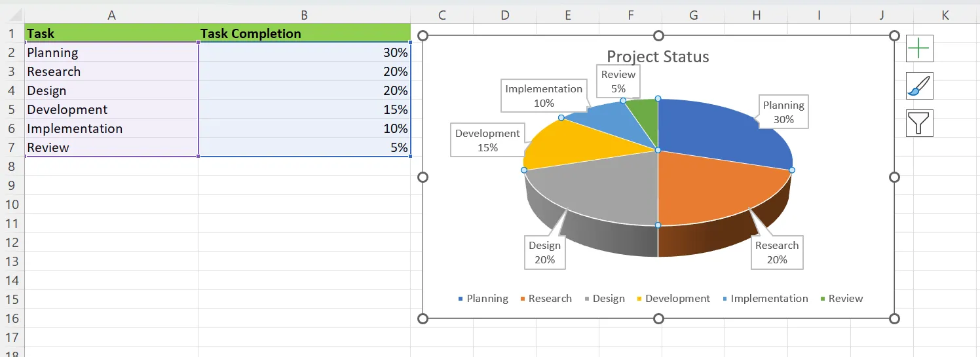980x357 pixels.
Task: Open Chart Filters funnel button
Action: [x=919, y=123]
